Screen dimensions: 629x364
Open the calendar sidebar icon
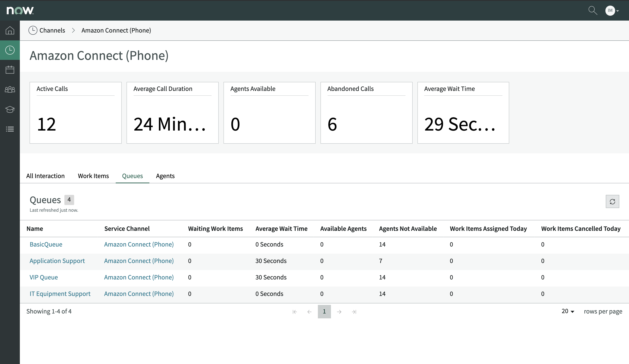point(10,70)
